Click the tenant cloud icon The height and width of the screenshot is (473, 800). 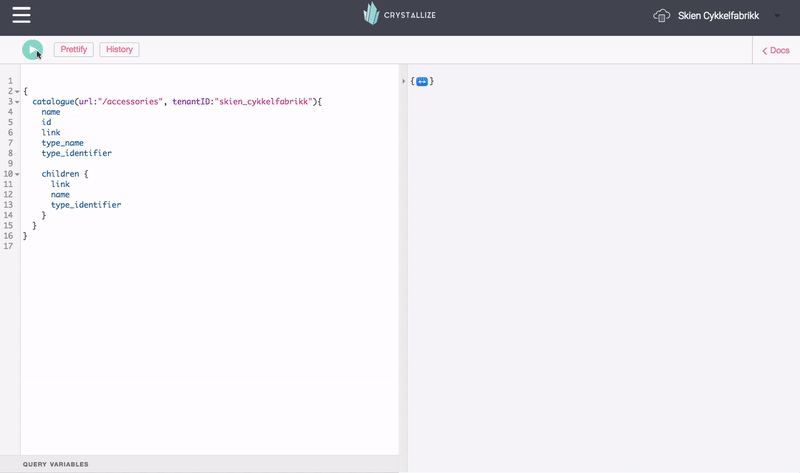tap(661, 16)
